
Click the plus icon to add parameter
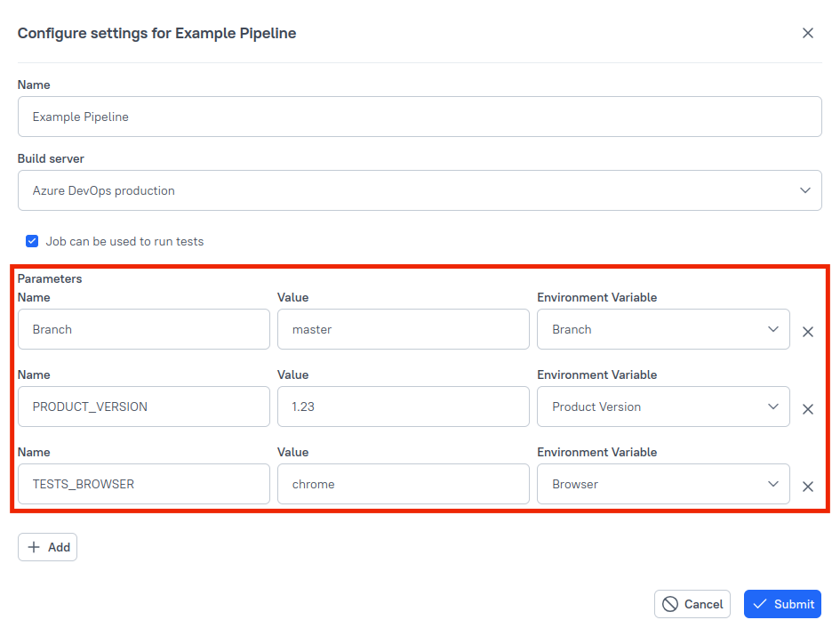pos(34,547)
